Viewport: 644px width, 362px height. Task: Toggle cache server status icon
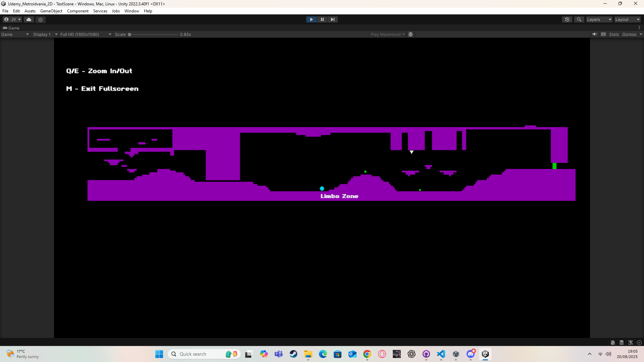(x=622, y=343)
